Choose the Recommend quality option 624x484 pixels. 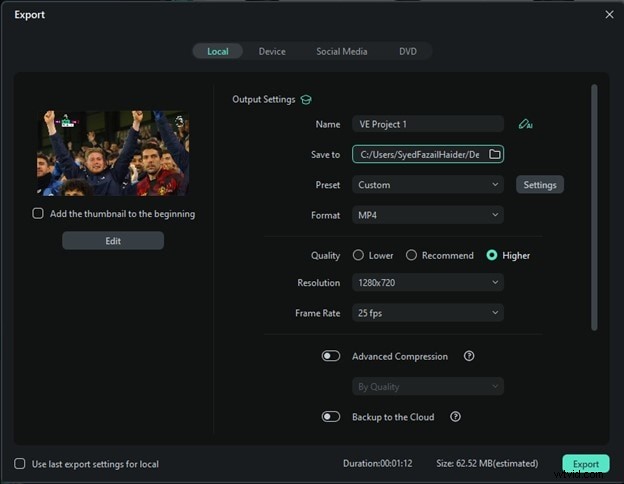point(411,256)
